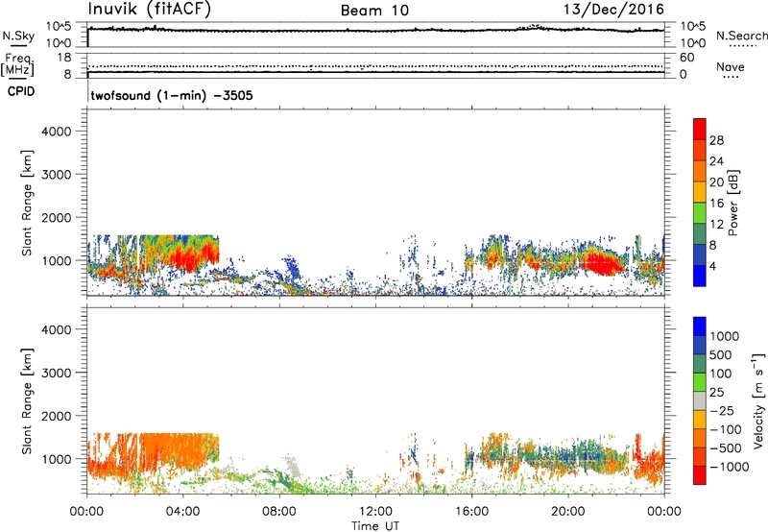Click the noise sky trace line in top panel
Viewport: 768px width, 532px height.
375,31
